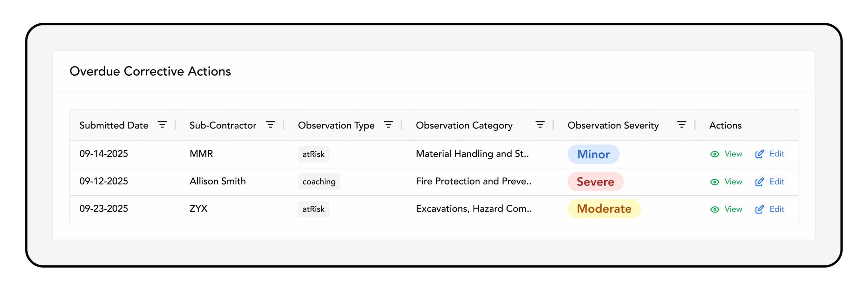868x290 pixels.
Task: Click the Observation Severity header label
Action: pyautogui.click(x=613, y=125)
